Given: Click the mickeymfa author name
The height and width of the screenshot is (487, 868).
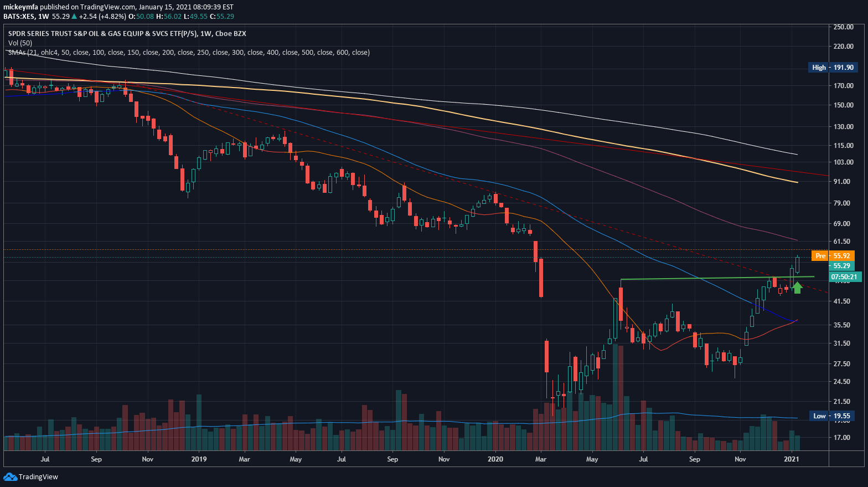Looking at the screenshot, I should tap(20, 7).
